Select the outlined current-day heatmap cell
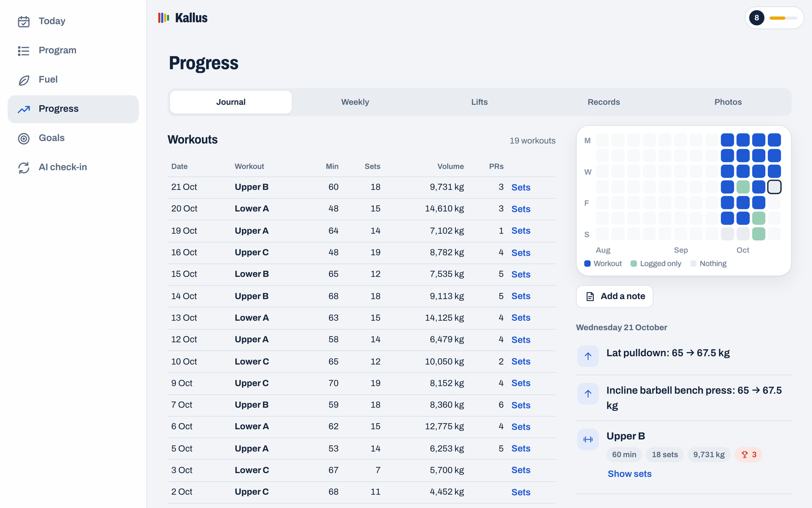This screenshot has height=508, width=812. pos(774,187)
